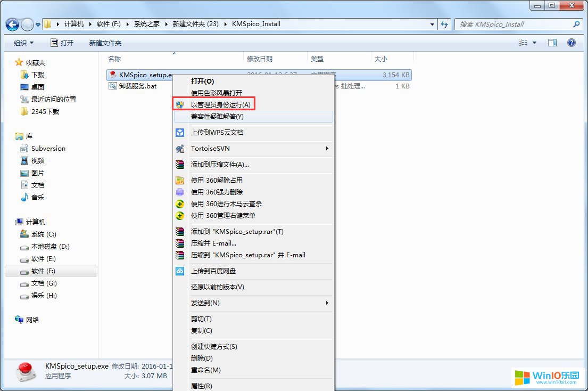Image resolution: width=588 pixels, height=391 pixels.
Task: Change view with the view mode icon
Action: point(523,43)
